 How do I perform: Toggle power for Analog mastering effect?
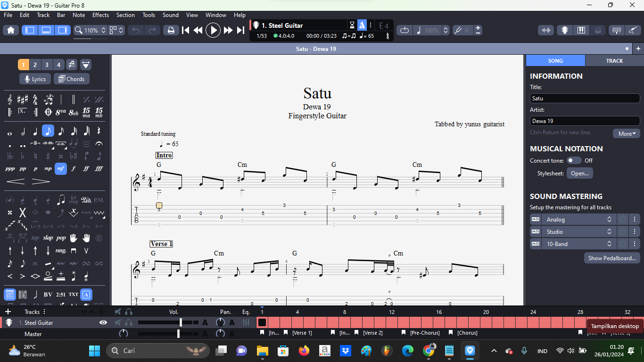pyautogui.click(x=623, y=219)
